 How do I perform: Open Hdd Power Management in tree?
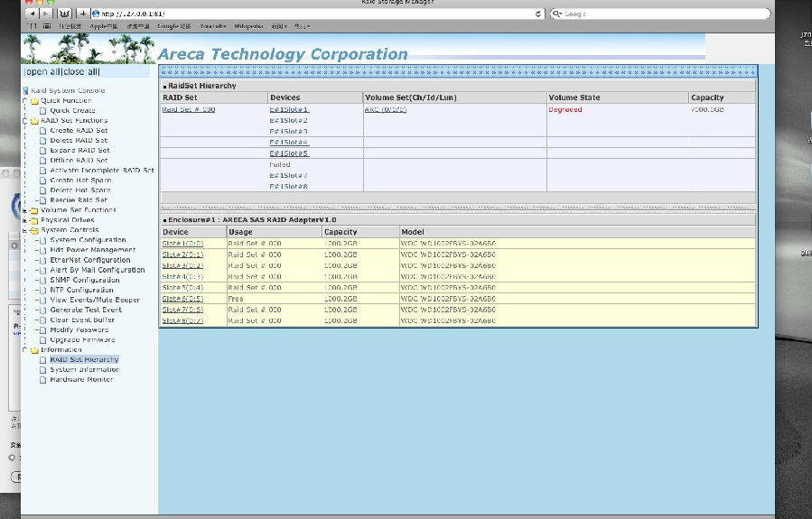(x=93, y=250)
